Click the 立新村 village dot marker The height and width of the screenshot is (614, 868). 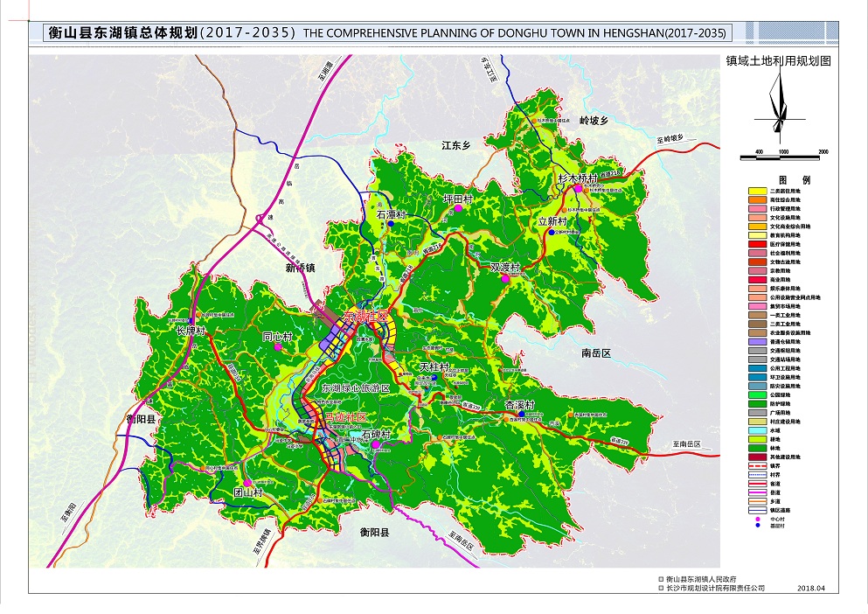point(551,232)
